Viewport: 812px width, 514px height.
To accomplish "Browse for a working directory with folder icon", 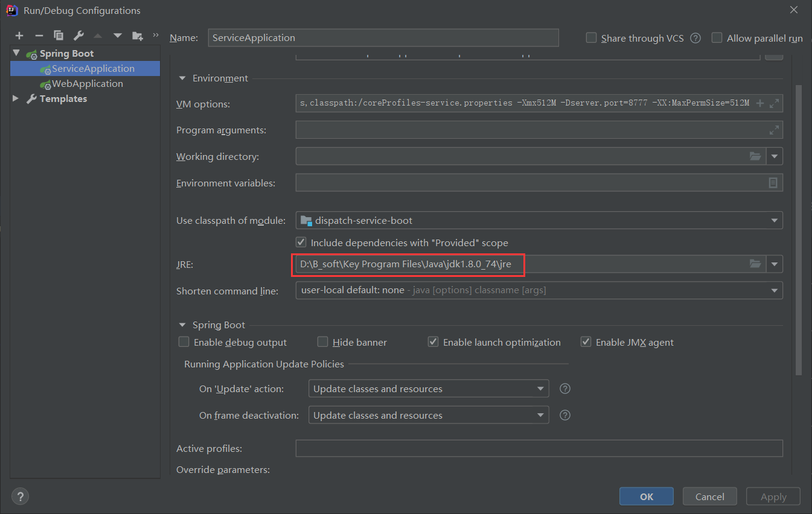I will pyautogui.click(x=755, y=156).
